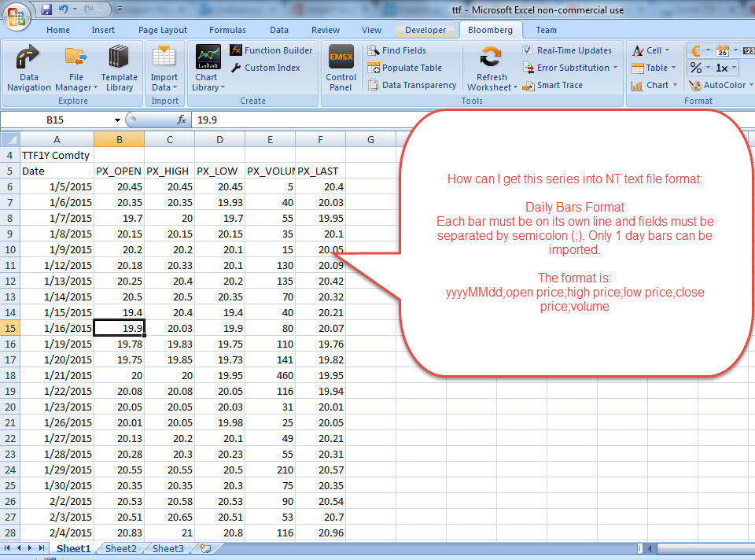
Task: Select the PX_LAST header cell
Action: tap(320, 171)
